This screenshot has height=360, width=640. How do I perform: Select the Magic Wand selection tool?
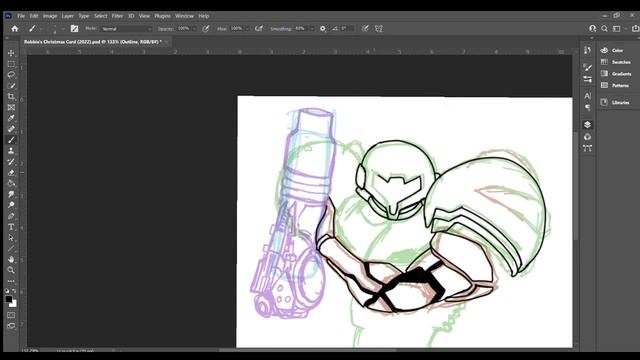(x=11, y=86)
